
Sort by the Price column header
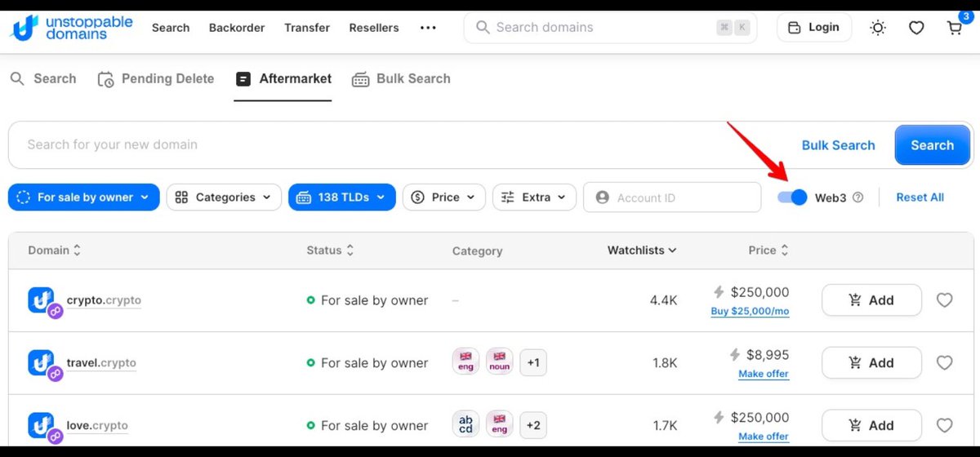[768, 251]
